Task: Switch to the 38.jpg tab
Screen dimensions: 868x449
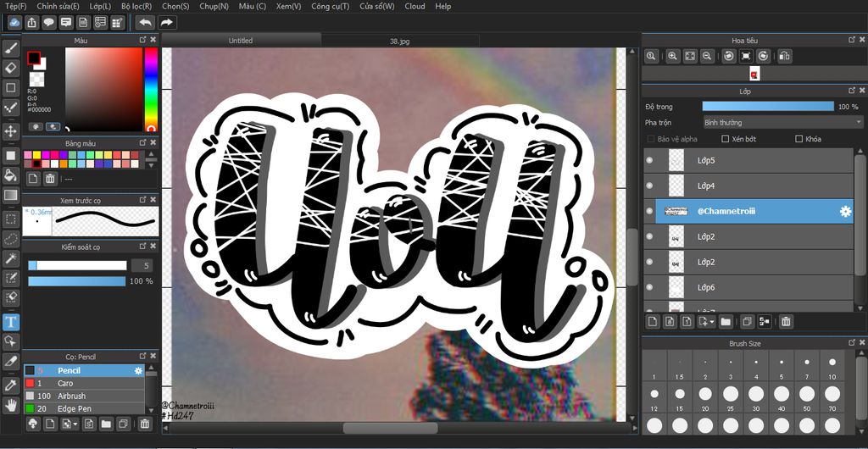Action: (x=400, y=41)
